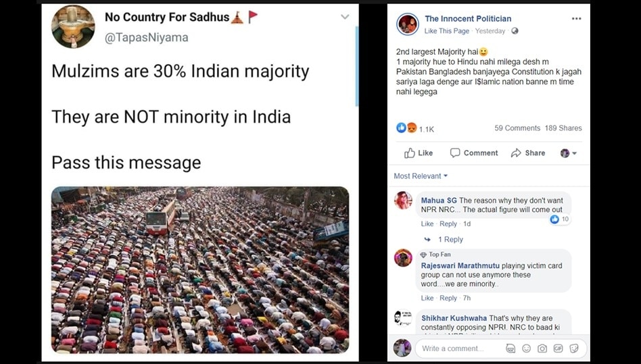Open the post options three-dot menu

[x=576, y=19]
